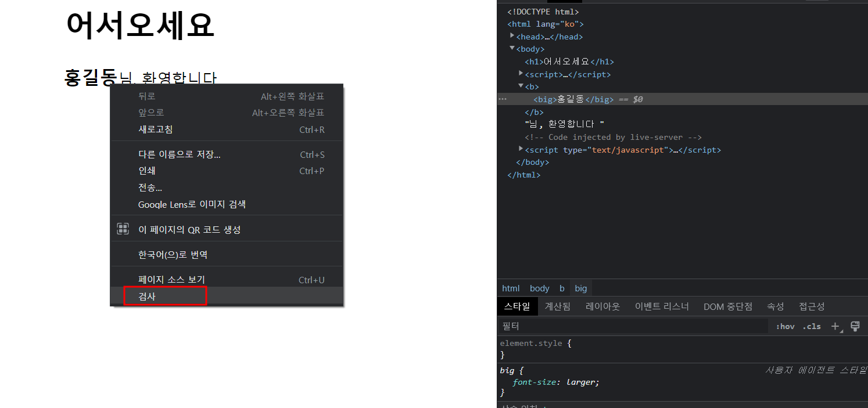Expand the head element node
Screen dimensions: 868x408
coord(512,36)
